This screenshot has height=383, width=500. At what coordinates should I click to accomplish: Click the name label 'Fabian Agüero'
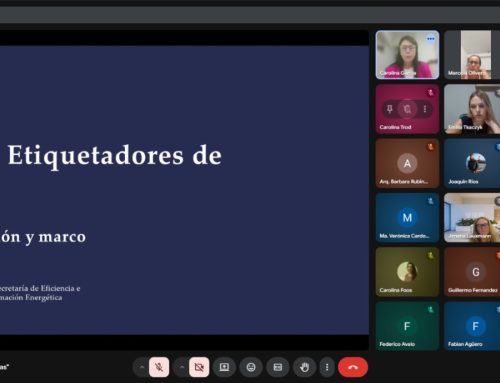(x=465, y=344)
